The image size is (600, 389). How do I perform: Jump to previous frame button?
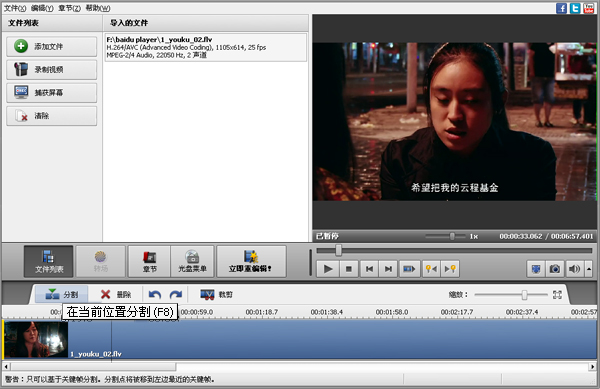(369, 269)
